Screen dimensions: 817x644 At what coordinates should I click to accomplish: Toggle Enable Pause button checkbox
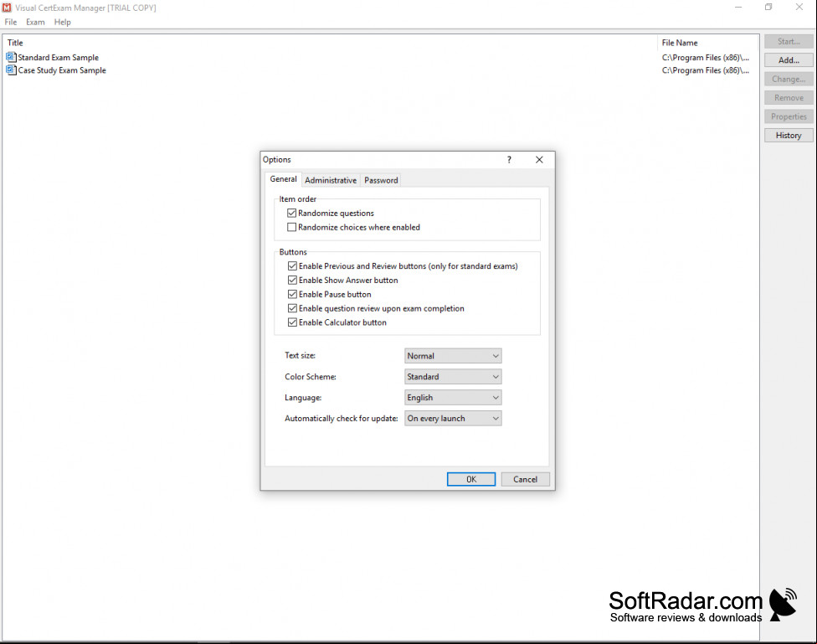click(x=292, y=294)
